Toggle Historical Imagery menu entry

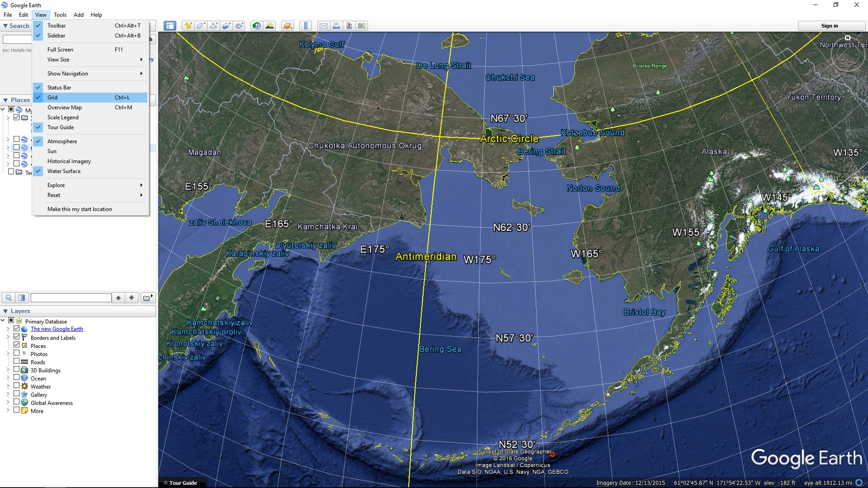[x=90, y=161]
